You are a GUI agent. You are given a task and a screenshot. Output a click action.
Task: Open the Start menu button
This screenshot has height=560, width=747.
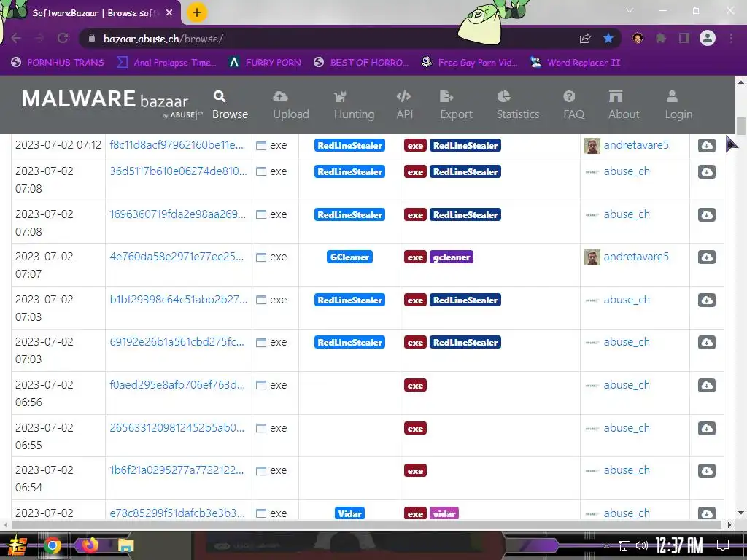(18, 545)
